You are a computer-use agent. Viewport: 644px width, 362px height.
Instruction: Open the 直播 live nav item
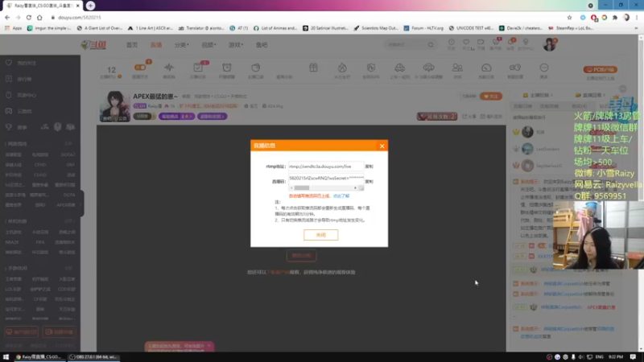click(156, 45)
